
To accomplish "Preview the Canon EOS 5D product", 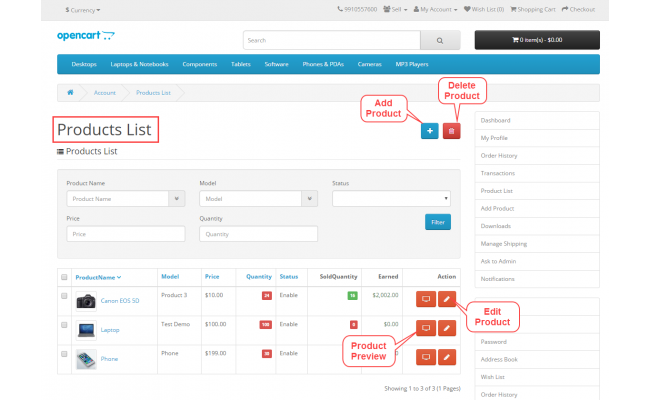I will coord(426,299).
